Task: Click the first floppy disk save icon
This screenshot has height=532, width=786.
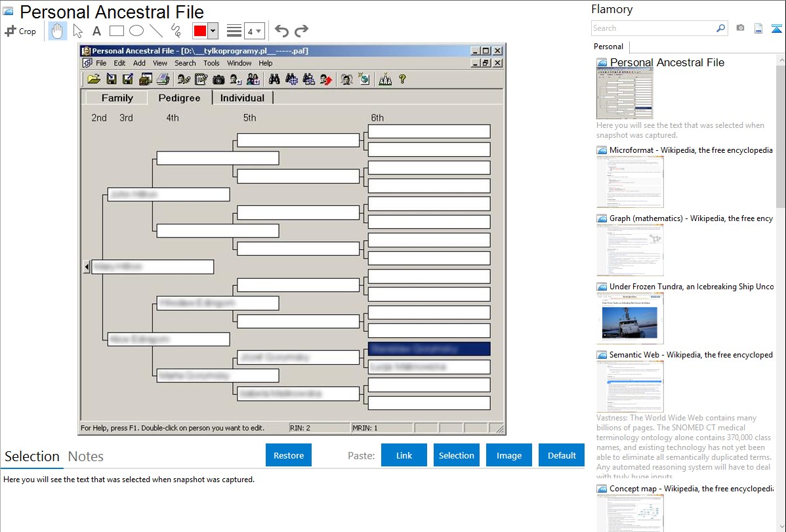Action: (x=112, y=79)
